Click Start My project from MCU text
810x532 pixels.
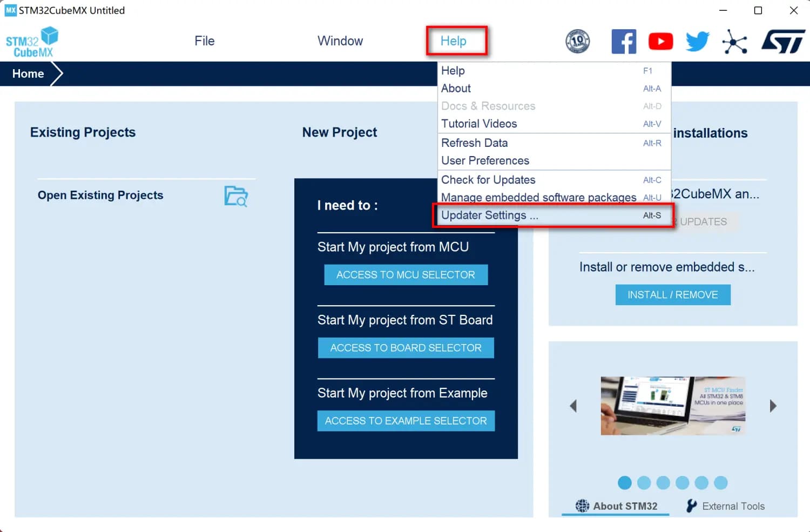(393, 247)
